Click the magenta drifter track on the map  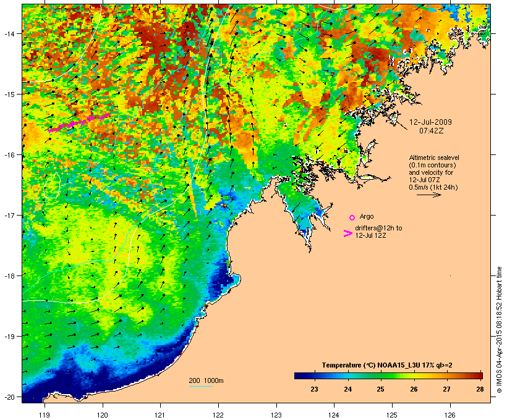coord(79,123)
